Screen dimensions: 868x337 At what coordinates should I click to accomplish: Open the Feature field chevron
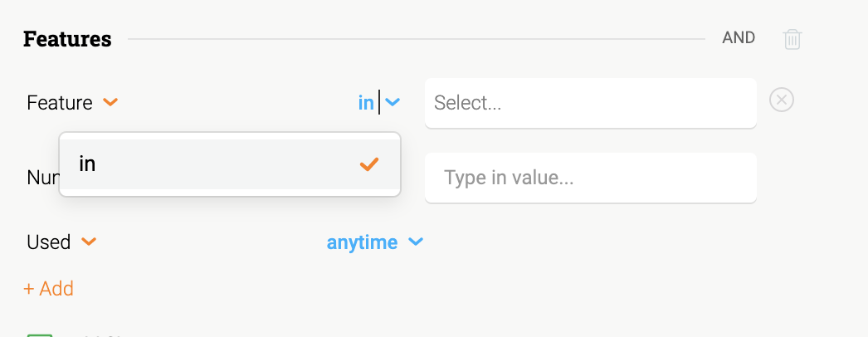pyautogui.click(x=110, y=102)
